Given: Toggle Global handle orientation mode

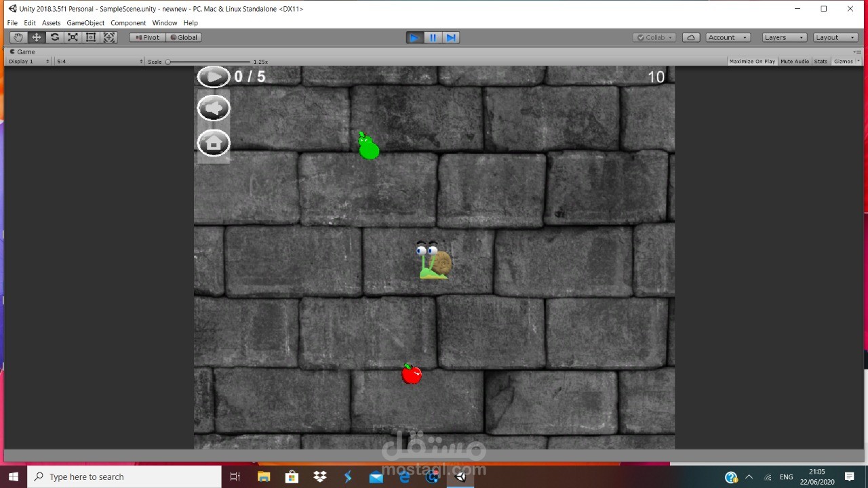Looking at the screenshot, I should coord(183,37).
